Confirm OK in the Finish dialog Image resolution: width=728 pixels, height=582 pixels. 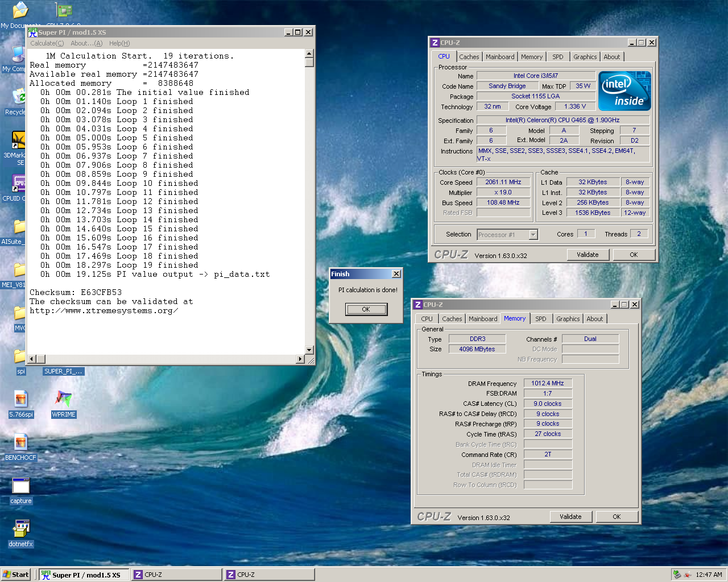[366, 309]
